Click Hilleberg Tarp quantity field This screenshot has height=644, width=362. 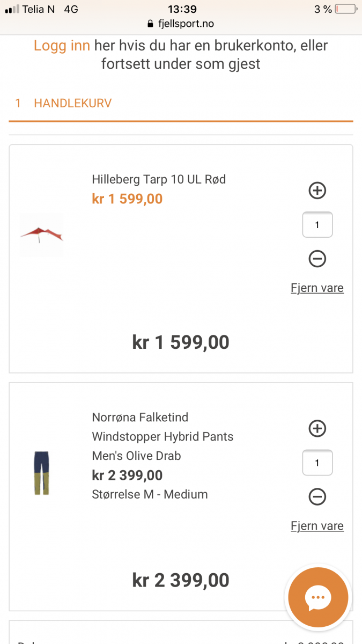(x=317, y=225)
